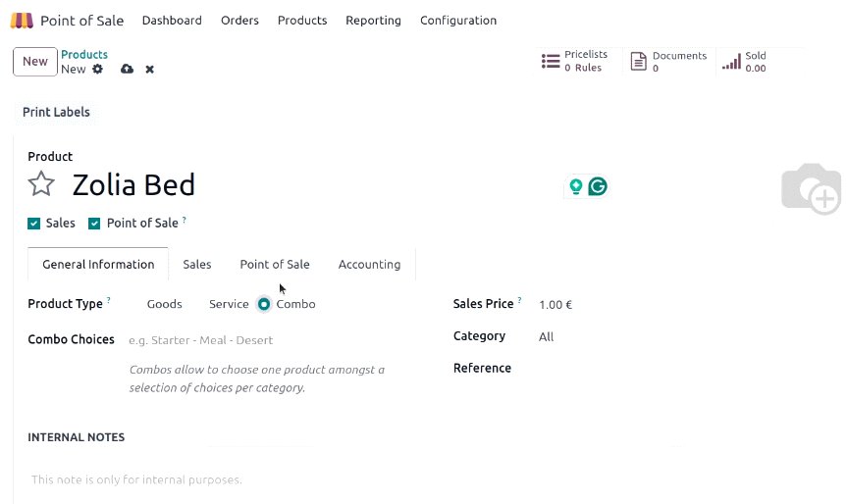Click the Point of Sale app logo
This screenshot has width=847, height=504.
pos(22,21)
